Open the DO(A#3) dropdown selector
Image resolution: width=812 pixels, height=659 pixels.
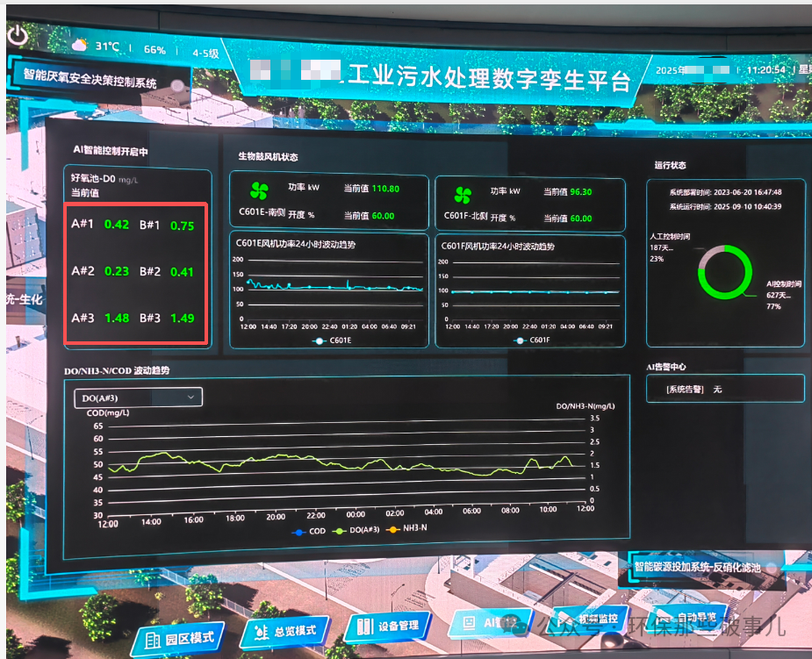(139, 398)
